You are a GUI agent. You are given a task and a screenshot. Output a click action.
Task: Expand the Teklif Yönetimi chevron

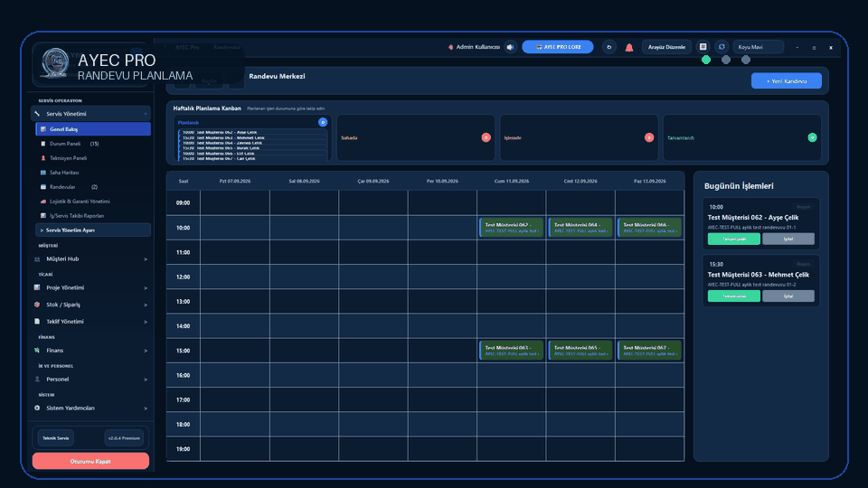click(146, 322)
